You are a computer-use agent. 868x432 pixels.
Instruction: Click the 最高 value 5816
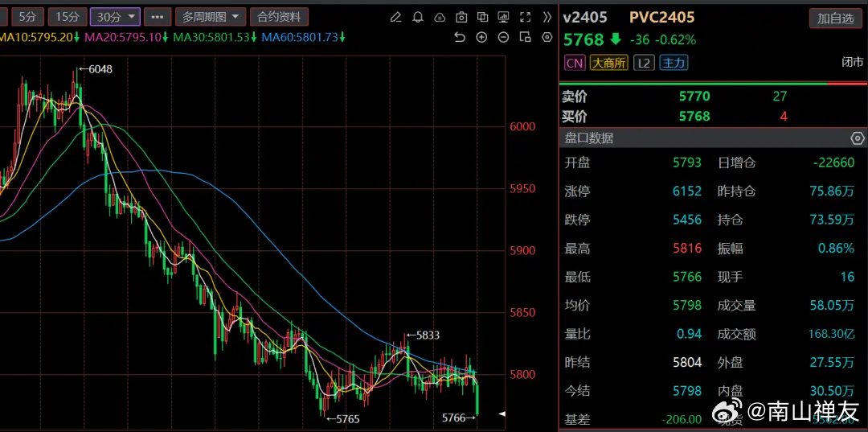click(x=687, y=249)
